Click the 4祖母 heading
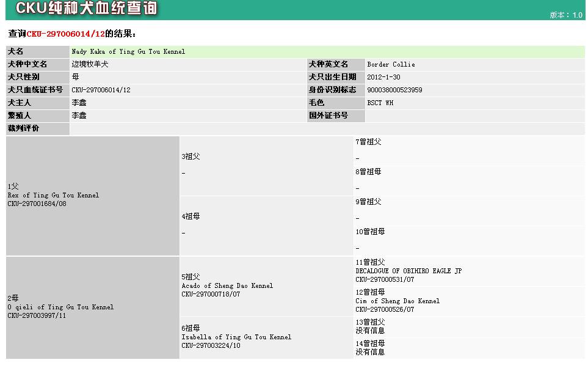 click(191, 216)
